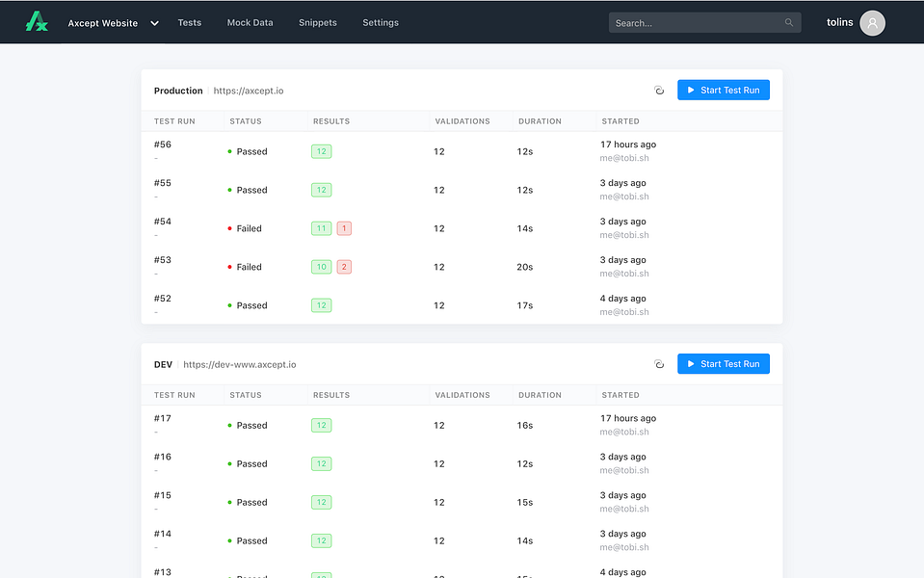The height and width of the screenshot is (578, 924).
Task: Open the Mock Data menu
Action: 250,22
